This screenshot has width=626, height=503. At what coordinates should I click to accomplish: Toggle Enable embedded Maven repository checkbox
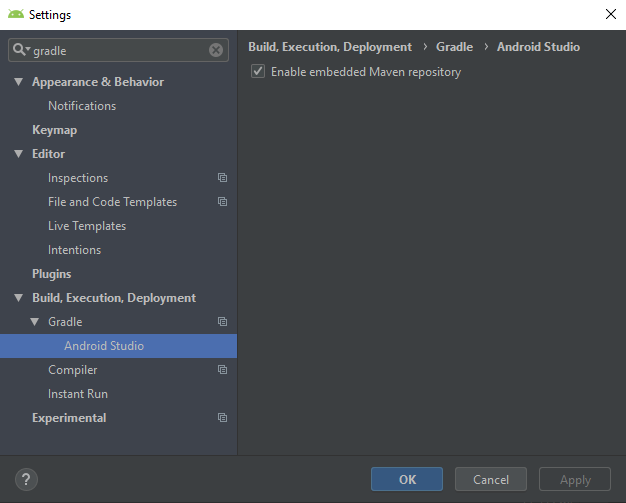[x=258, y=71]
